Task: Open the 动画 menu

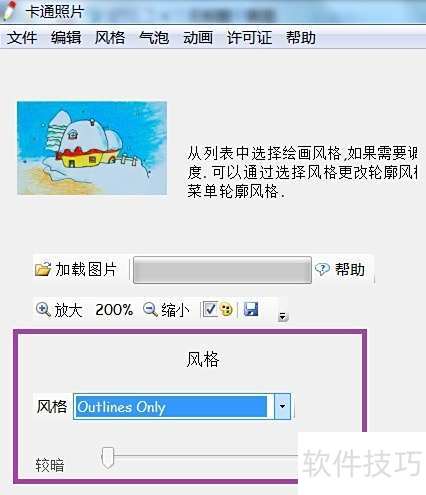Action: pyautogui.click(x=198, y=37)
